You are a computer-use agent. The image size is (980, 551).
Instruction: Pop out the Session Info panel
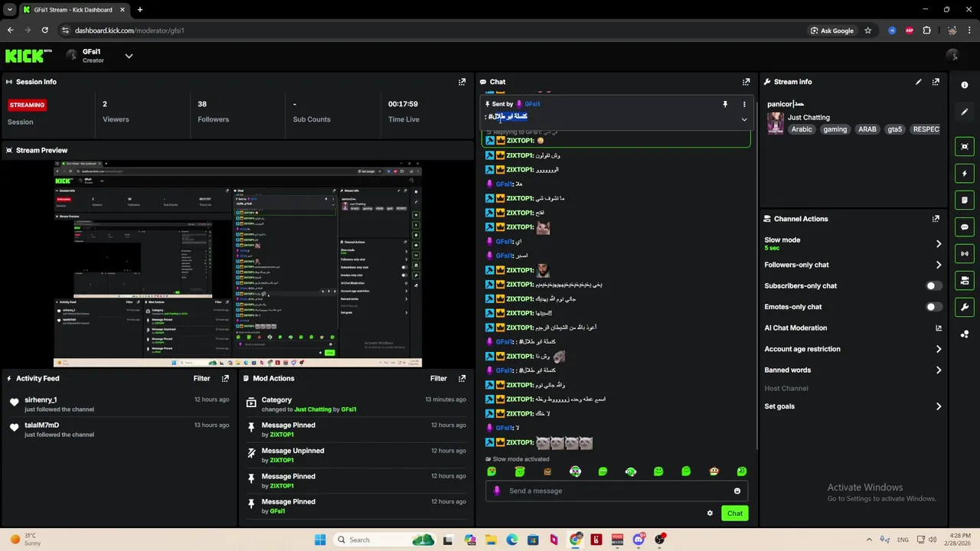(462, 82)
